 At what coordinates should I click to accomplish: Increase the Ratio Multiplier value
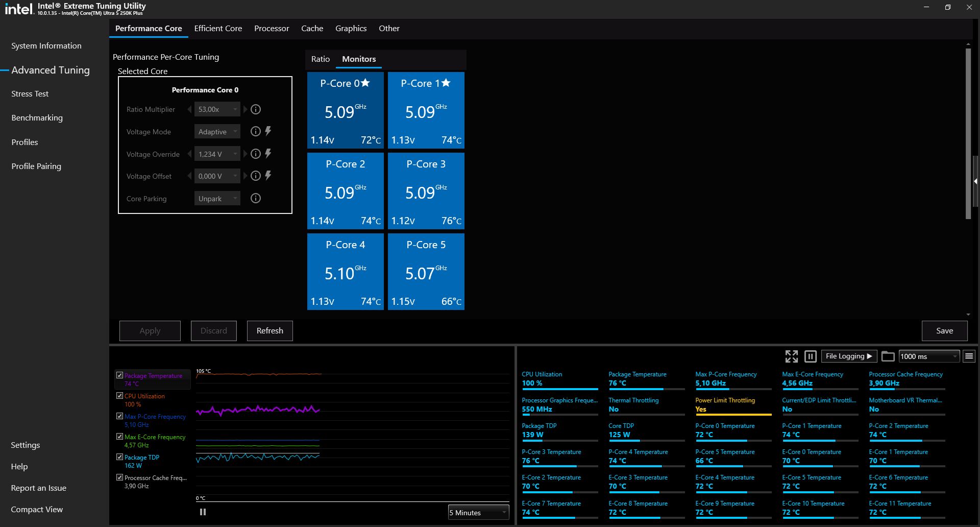[245, 109]
